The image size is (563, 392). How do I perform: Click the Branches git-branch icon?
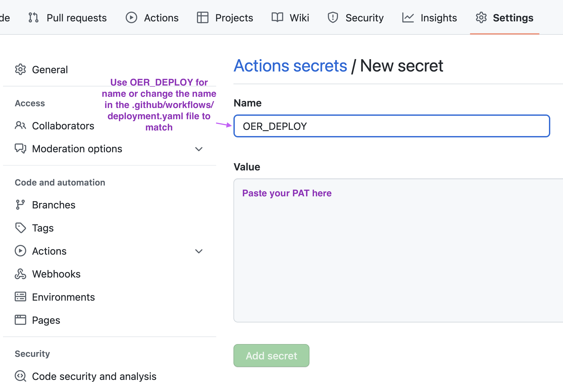click(x=20, y=205)
